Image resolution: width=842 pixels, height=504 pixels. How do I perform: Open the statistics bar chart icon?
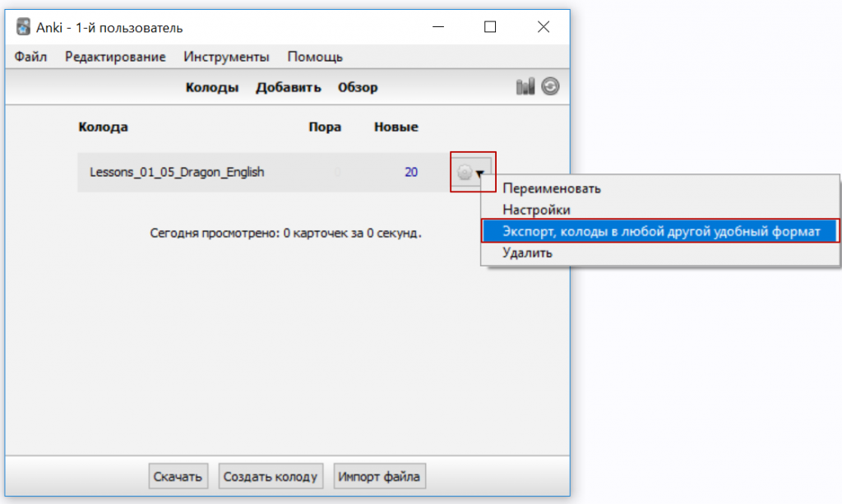pyautogui.click(x=525, y=86)
